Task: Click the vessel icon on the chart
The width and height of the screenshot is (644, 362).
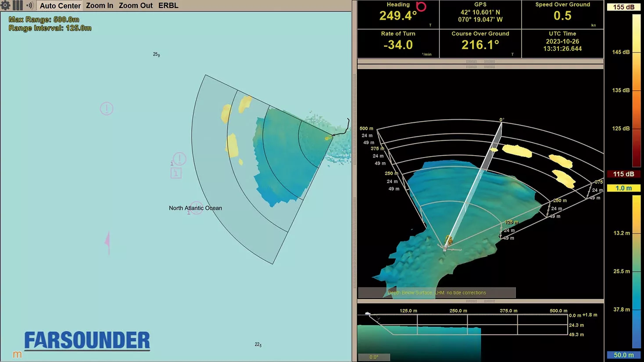Action: [329, 138]
